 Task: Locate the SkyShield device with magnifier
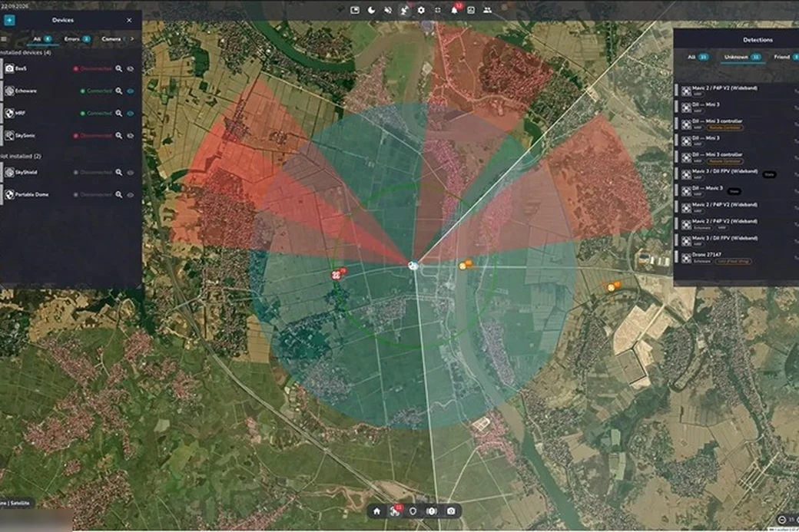click(x=119, y=173)
